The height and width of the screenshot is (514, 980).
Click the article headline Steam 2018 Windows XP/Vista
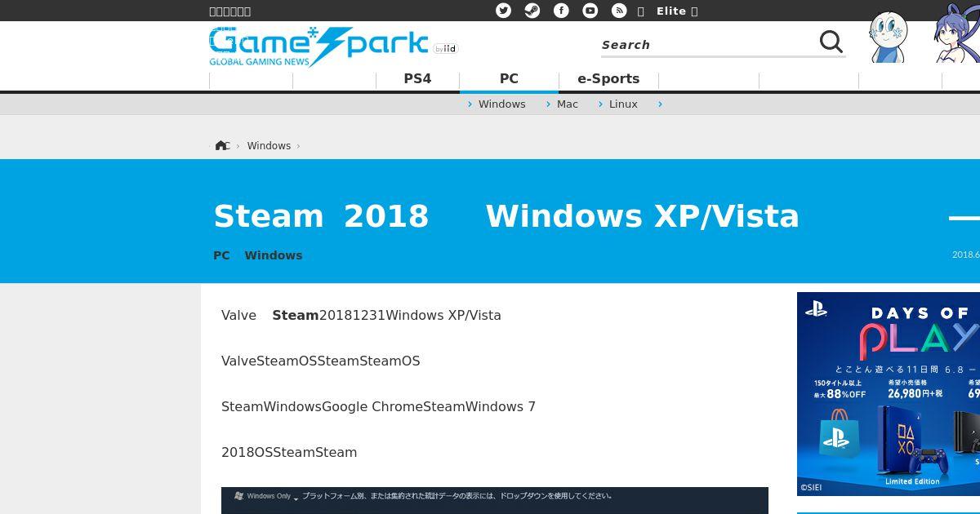pyautogui.click(x=506, y=216)
